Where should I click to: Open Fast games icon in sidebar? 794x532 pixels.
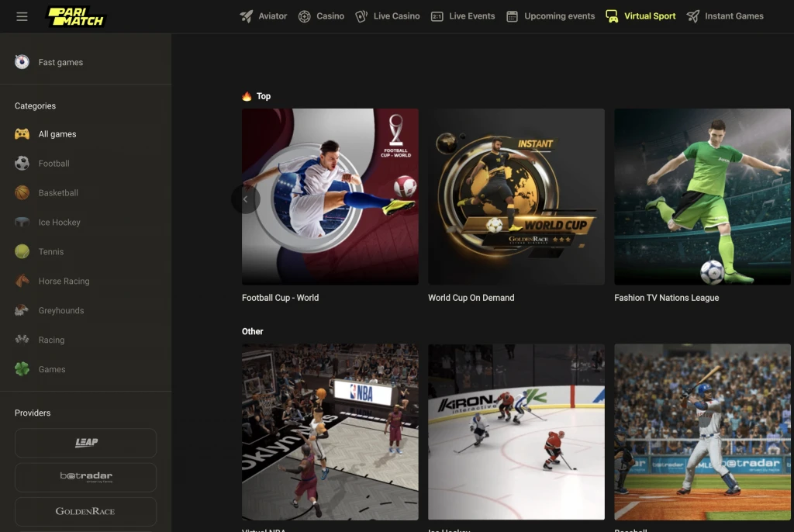(22, 63)
